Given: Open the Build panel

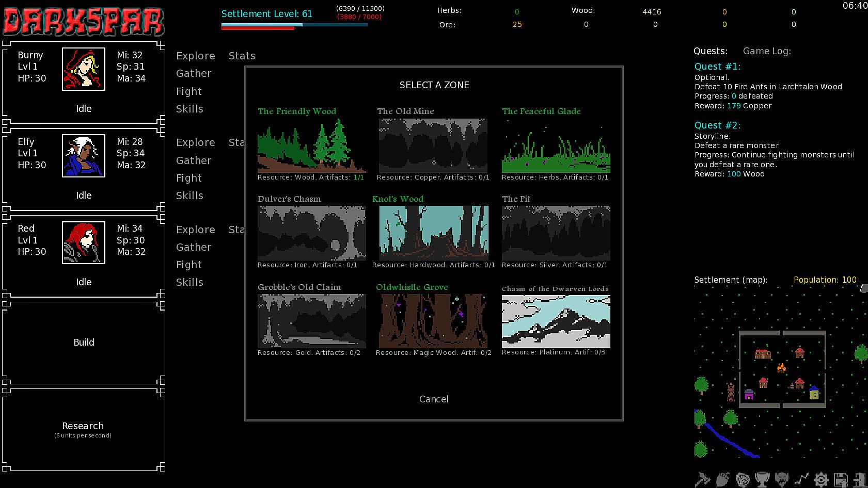Looking at the screenshot, I should (84, 343).
